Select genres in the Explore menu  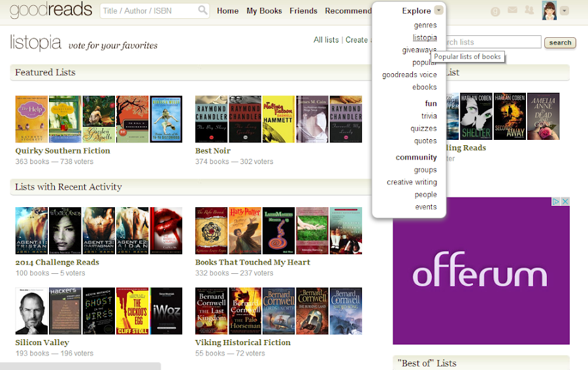[x=425, y=25]
